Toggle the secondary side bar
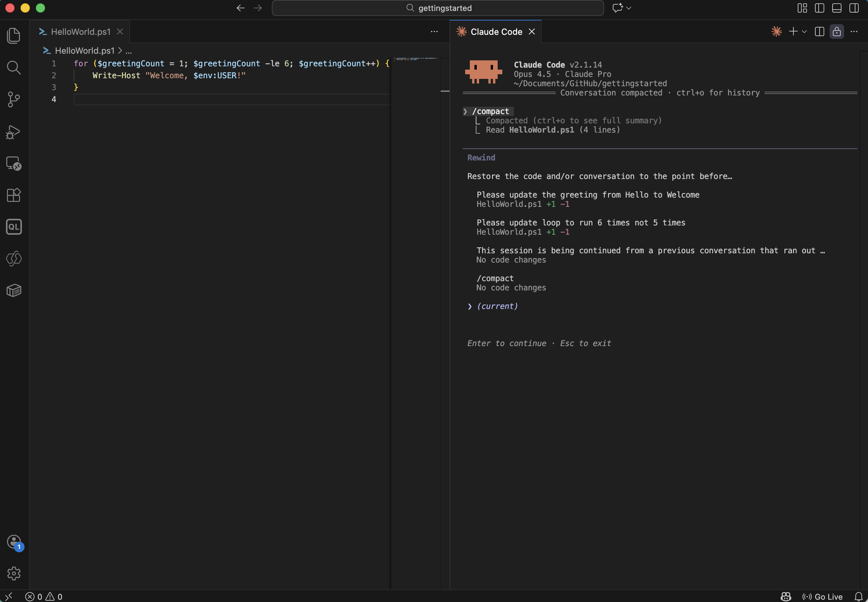 (854, 8)
